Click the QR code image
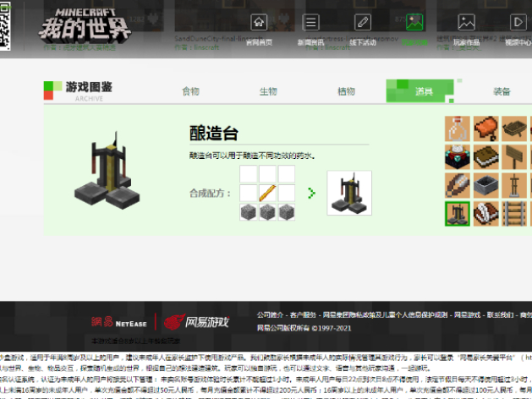Screen dimensions: 532x399 tap(5, 26)
